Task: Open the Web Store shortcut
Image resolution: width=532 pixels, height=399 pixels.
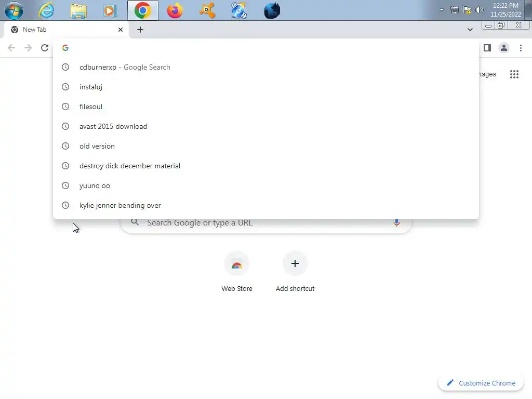Action: (237, 272)
